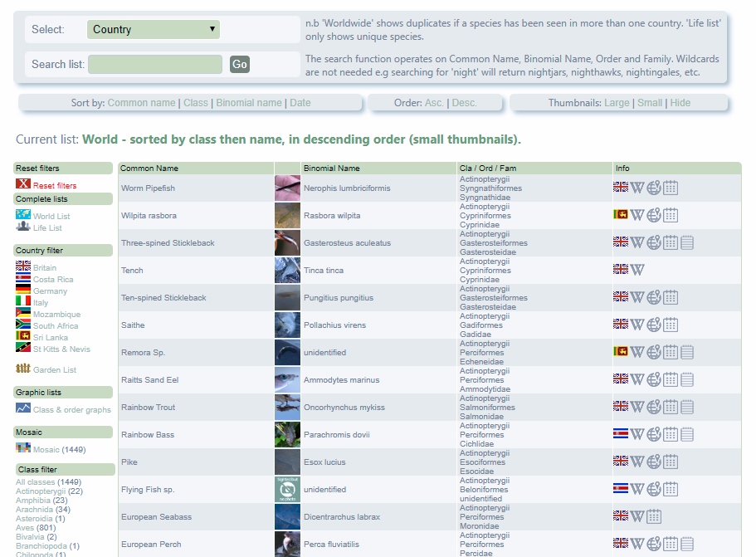
Task: Click map globe icon for Wilpita rasbora
Action: 654,216
